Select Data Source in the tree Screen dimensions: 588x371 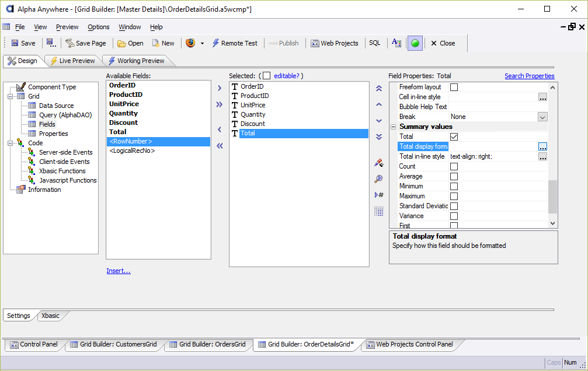56,106
